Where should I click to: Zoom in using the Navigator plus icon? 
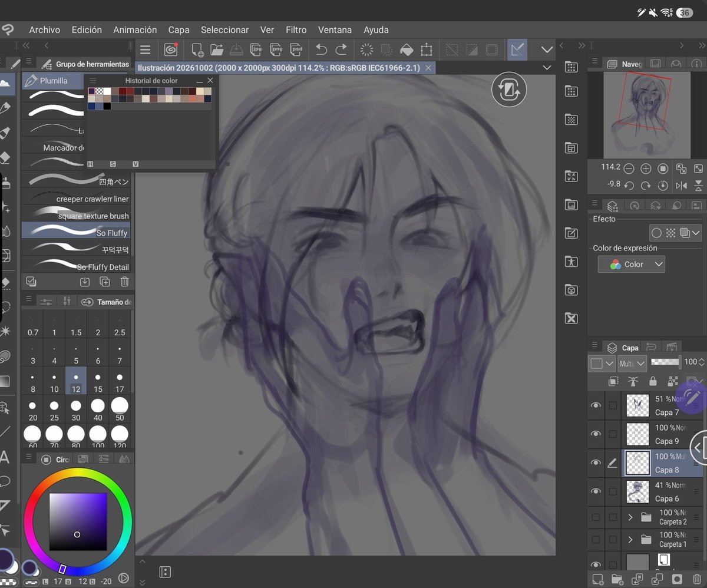point(646,169)
